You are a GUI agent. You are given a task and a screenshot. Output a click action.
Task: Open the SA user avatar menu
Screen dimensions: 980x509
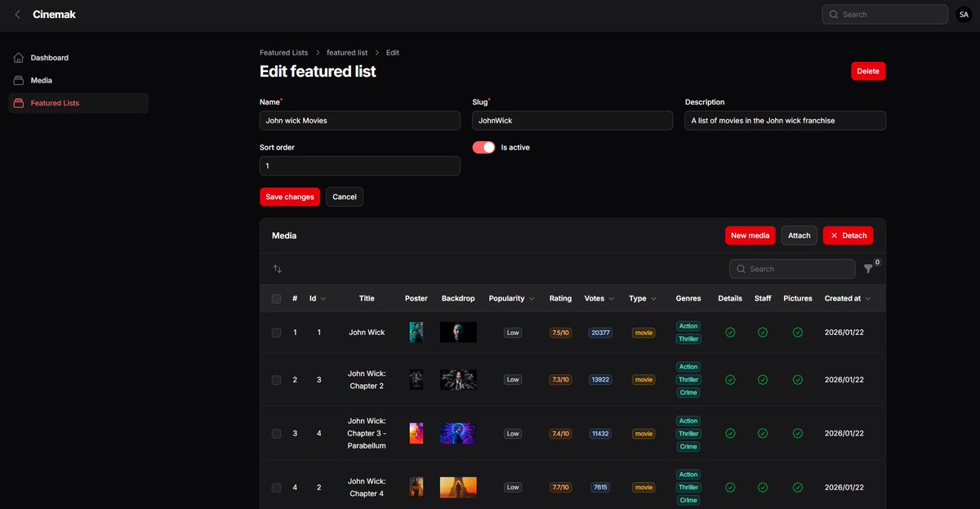pos(964,15)
